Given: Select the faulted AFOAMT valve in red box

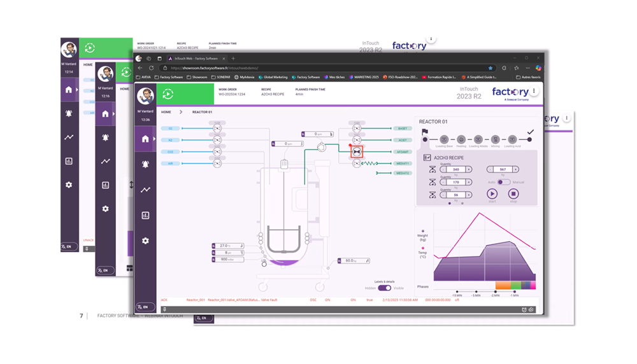Looking at the screenshot, I should click(357, 151).
